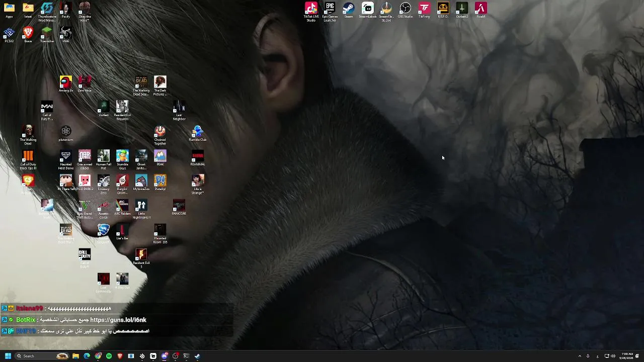The height and width of the screenshot is (362, 644).
Task: Select the Stumble Guys icon
Action: (x=122, y=159)
